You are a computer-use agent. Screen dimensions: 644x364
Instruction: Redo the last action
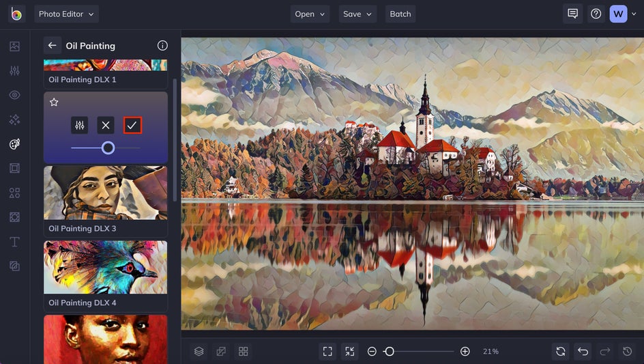tap(605, 351)
